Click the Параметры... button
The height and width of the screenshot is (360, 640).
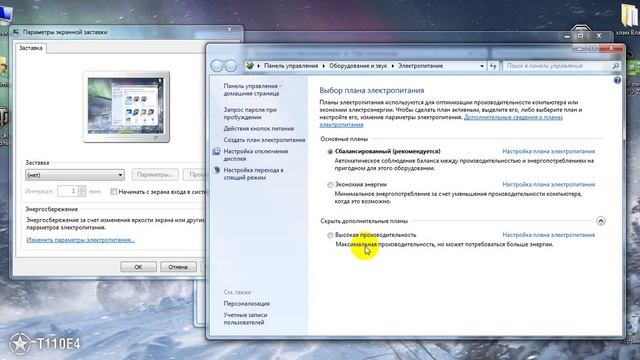pyautogui.click(x=155, y=175)
